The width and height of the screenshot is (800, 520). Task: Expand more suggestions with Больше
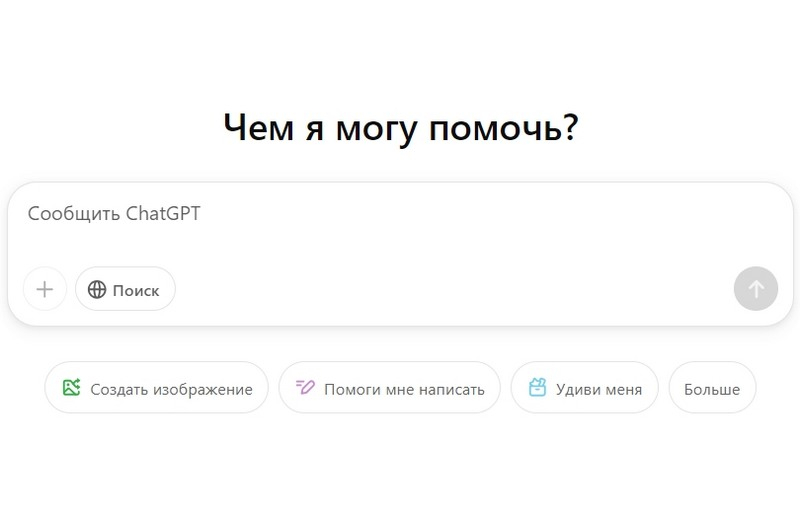coord(712,388)
